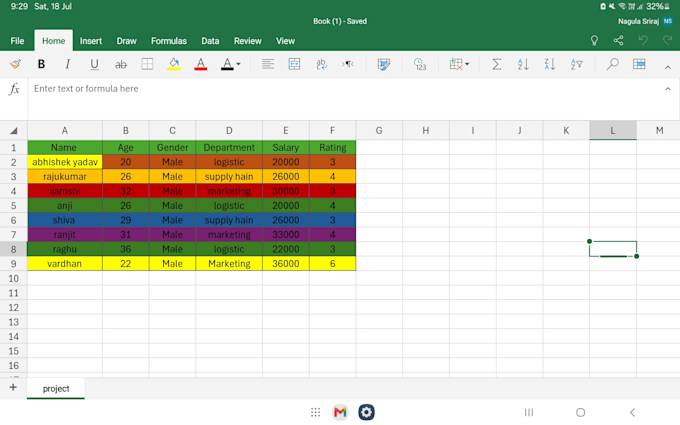Image resolution: width=680 pixels, height=425 pixels.
Task: Open Android app drawer grid icon
Action: pyautogui.click(x=316, y=412)
